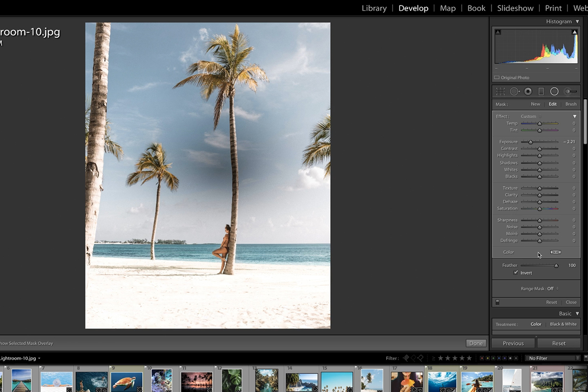
Task: Open the Range Mask dropdown
Action: [x=539, y=289]
